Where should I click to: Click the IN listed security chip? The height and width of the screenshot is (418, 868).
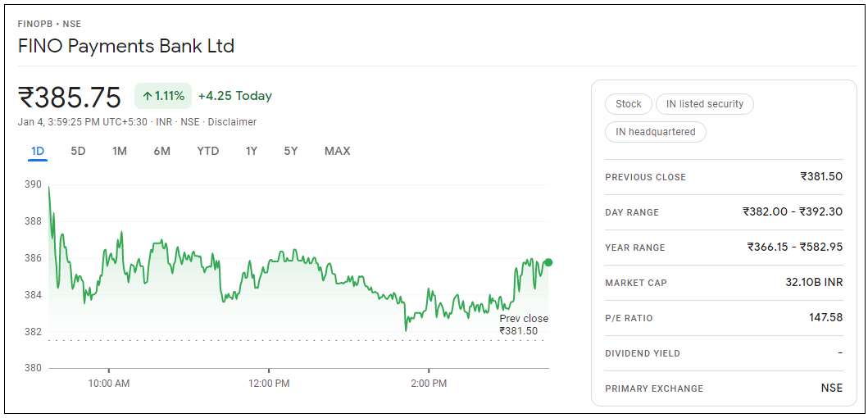coord(704,104)
